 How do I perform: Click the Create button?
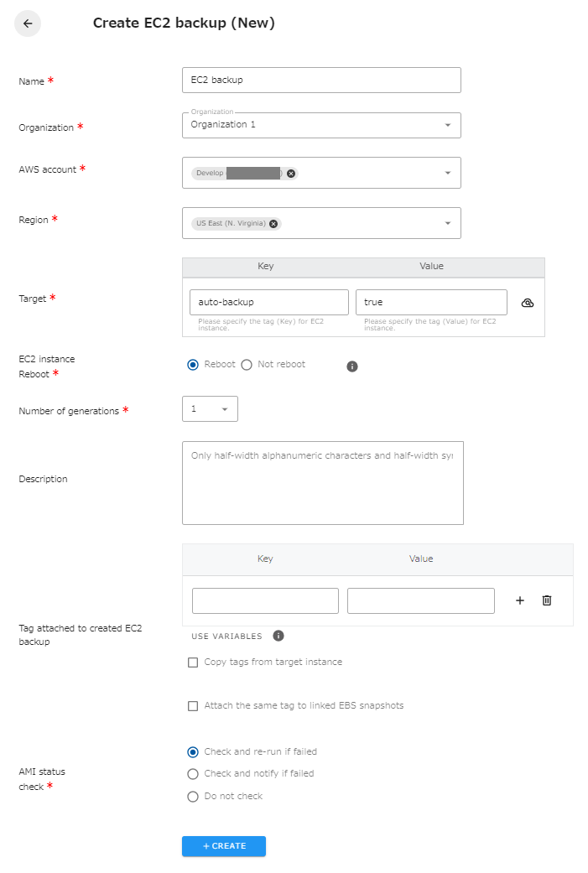[224, 845]
